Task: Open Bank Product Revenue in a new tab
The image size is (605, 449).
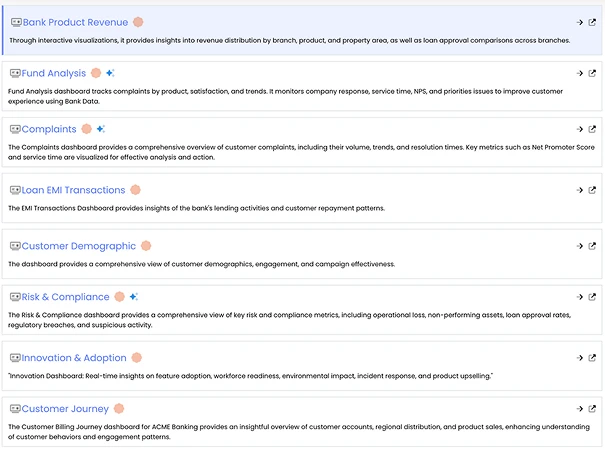Action: (592, 22)
